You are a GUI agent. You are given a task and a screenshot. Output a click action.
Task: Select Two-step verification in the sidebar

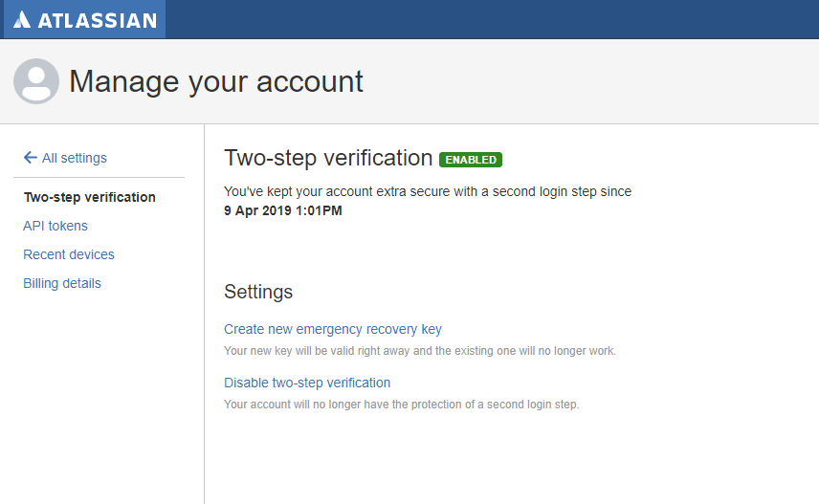(89, 197)
